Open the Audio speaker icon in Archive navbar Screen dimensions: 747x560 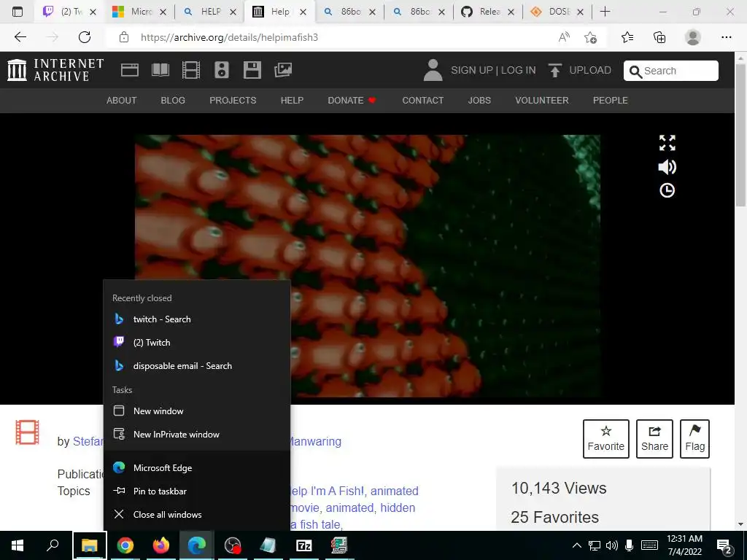[x=222, y=70]
